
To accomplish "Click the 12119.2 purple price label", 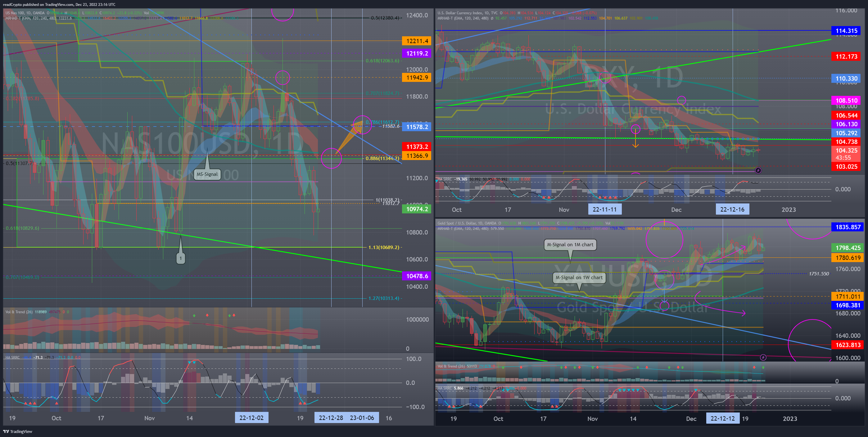I will 417,53.
